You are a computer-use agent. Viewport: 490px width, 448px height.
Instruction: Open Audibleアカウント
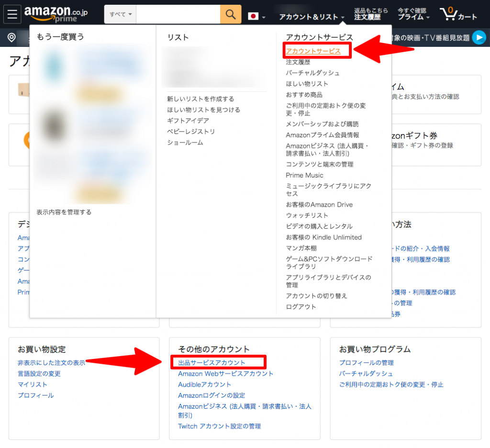click(204, 384)
